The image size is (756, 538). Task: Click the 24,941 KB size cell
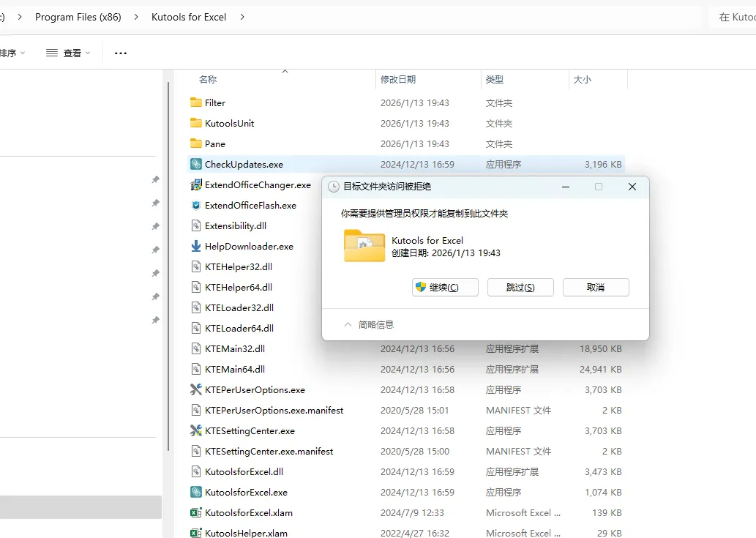click(x=601, y=369)
